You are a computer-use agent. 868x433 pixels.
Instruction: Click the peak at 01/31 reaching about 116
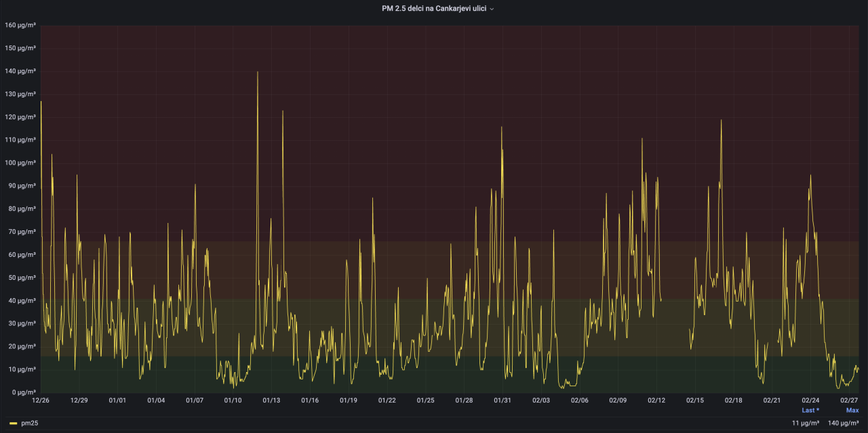click(x=502, y=128)
